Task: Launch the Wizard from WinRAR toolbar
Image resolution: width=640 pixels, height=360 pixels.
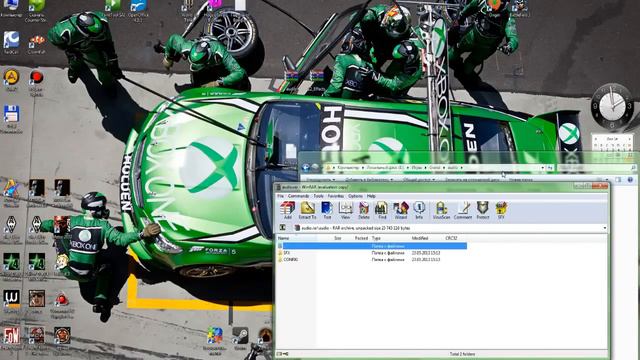Action: click(400, 211)
